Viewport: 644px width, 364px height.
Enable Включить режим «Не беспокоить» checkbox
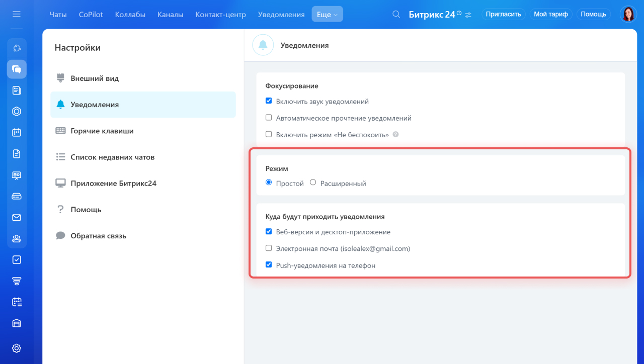pyautogui.click(x=269, y=134)
